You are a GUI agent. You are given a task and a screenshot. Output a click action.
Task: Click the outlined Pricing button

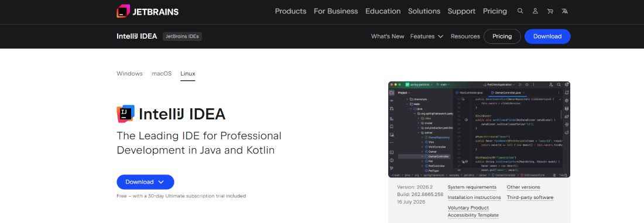click(502, 36)
